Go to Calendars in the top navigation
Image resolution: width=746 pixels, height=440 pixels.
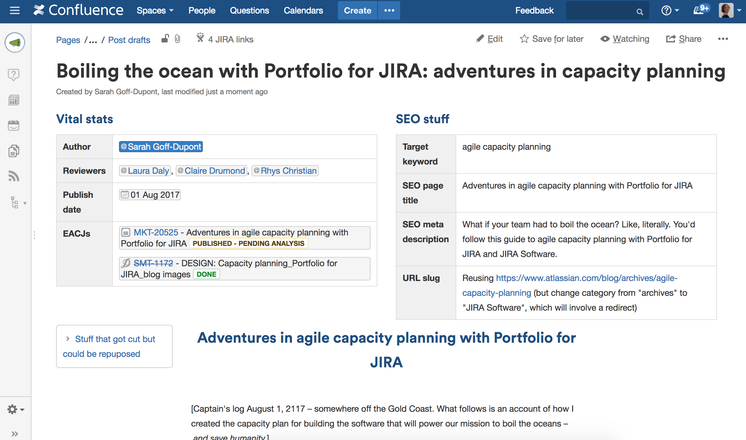[x=302, y=11]
